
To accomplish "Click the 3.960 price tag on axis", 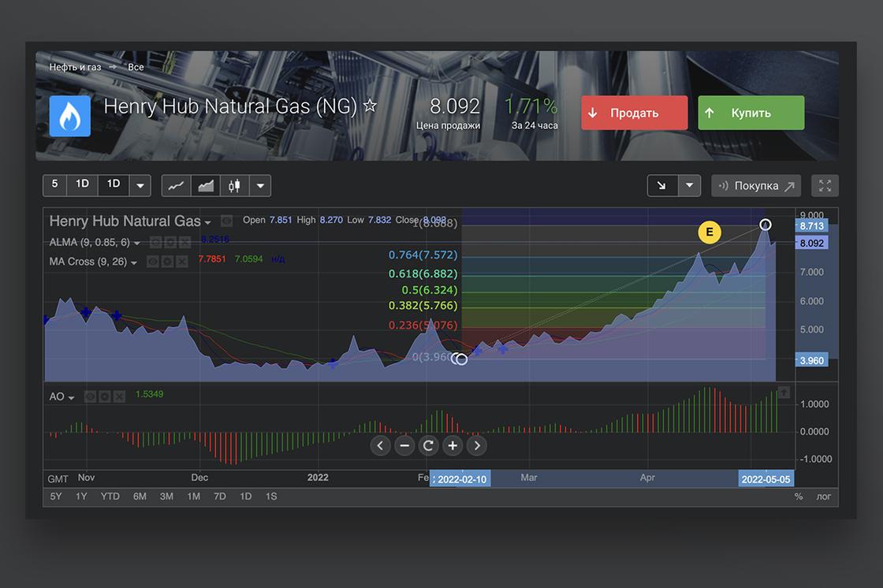I will click(811, 360).
